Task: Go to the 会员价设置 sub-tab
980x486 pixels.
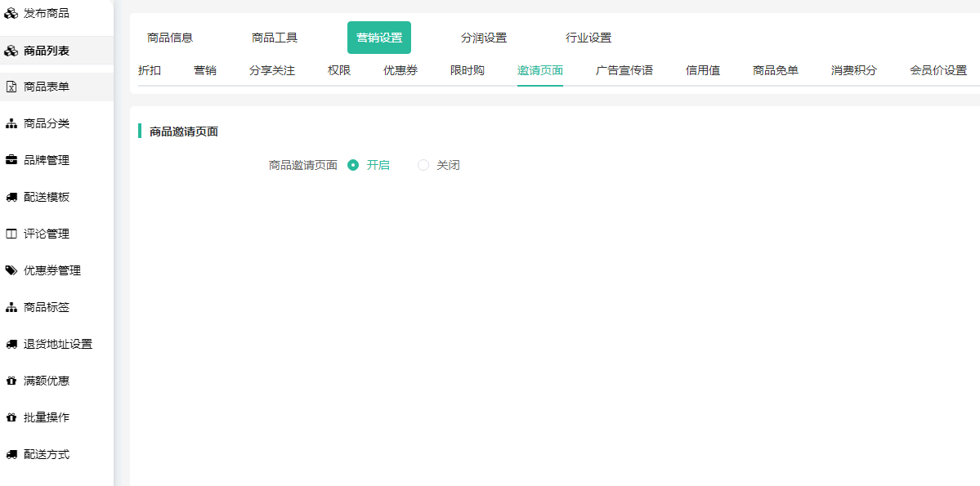Action: tap(938, 70)
